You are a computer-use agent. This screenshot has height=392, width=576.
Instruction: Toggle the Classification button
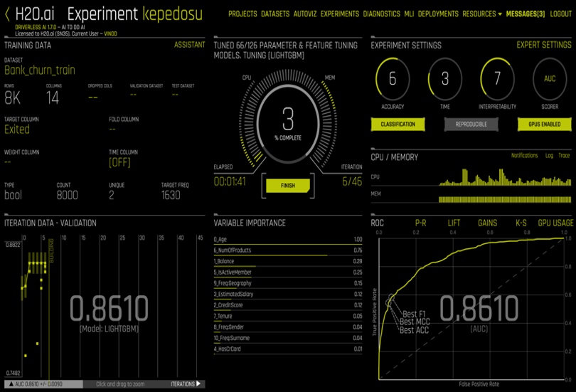pyautogui.click(x=398, y=125)
